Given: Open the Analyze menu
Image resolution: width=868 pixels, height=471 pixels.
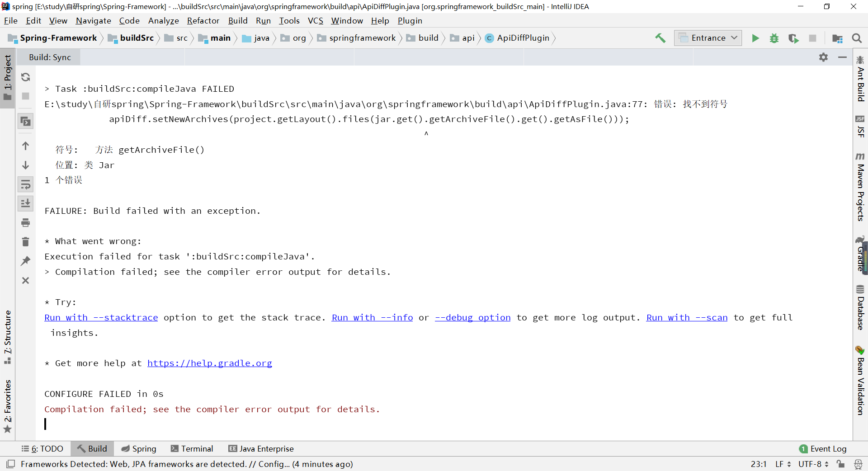Looking at the screenshot, I should (x=163, y=20).
